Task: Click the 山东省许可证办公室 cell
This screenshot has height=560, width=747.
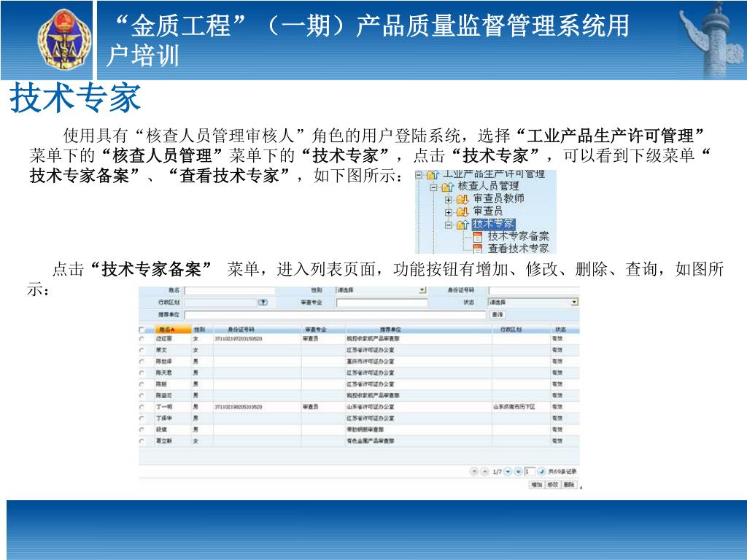Action: pos(370,407)
